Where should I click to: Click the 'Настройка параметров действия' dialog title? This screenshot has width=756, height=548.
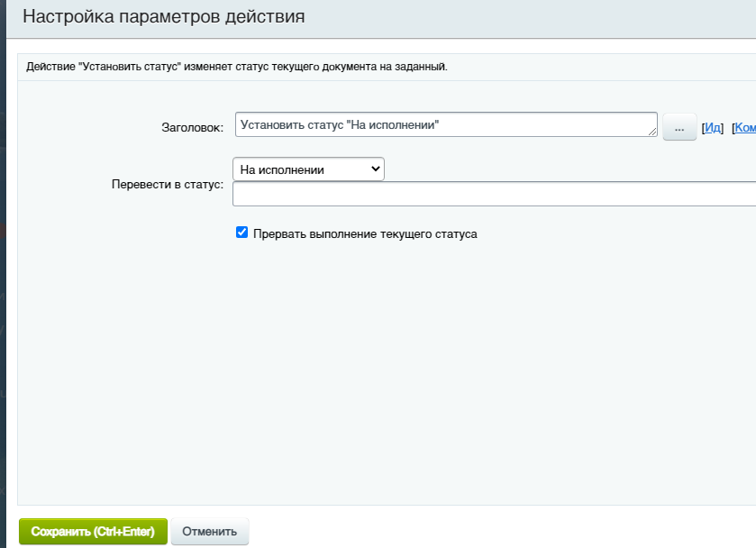pos(164,16)
